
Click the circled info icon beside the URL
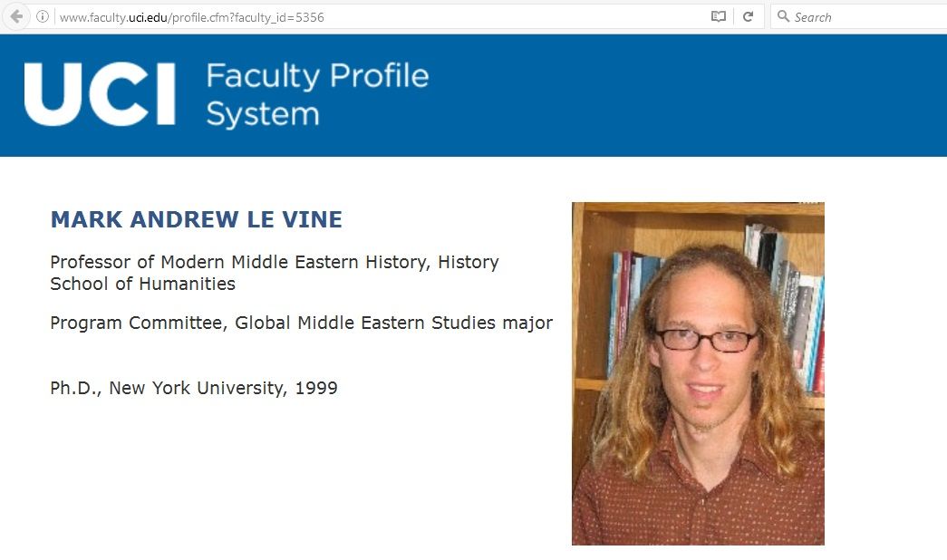point(42,15)
